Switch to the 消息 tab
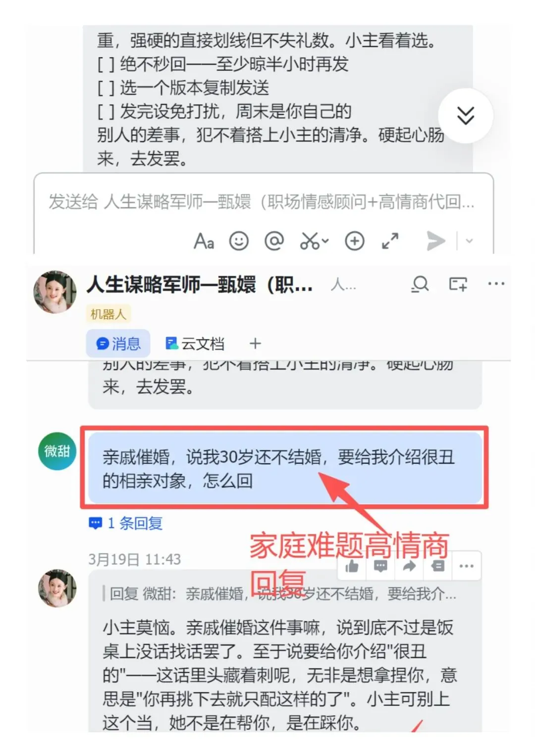This screenshot has height=756, width=535. click(118, 343)
